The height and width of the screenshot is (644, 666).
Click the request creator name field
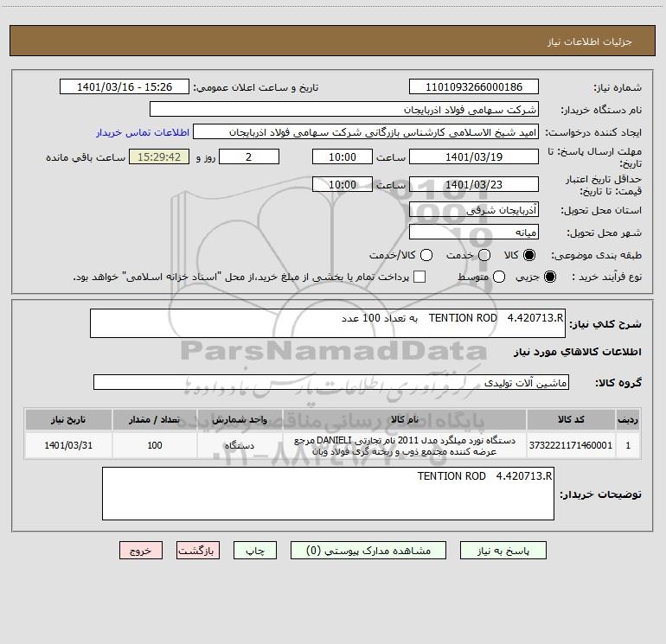(366, 131)
